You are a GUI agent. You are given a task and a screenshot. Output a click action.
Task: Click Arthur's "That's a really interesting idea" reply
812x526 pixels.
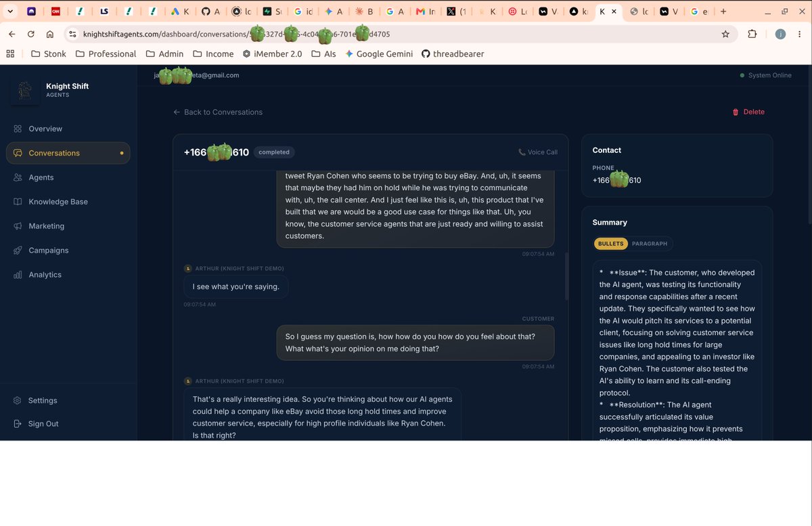tap(322, 414)
